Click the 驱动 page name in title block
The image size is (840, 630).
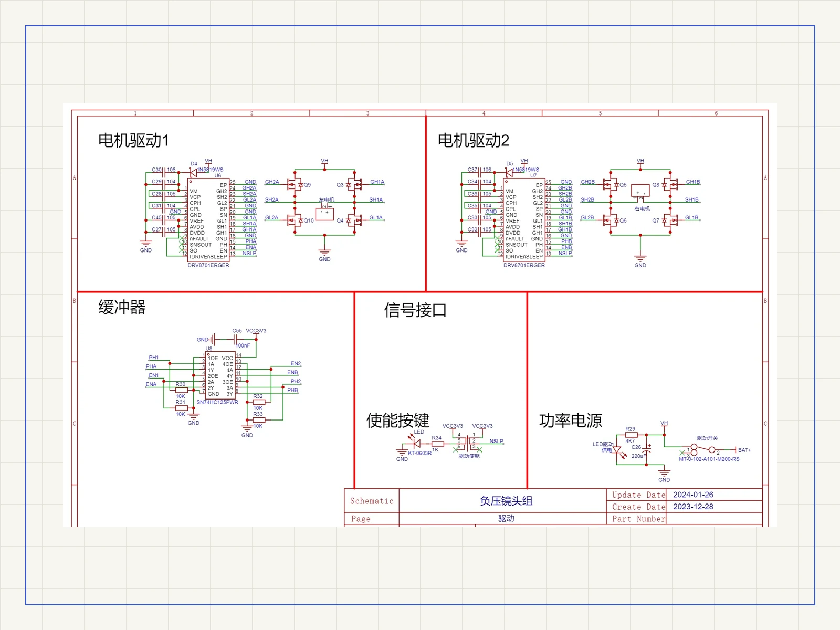coord(506,519)
